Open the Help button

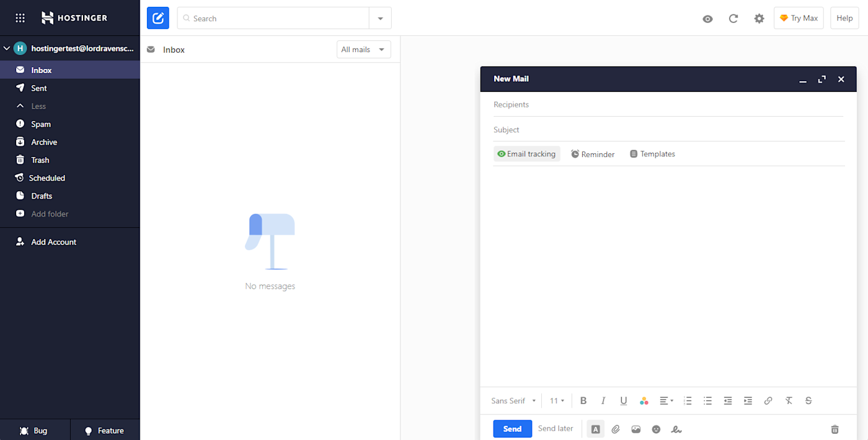[844, 18]
